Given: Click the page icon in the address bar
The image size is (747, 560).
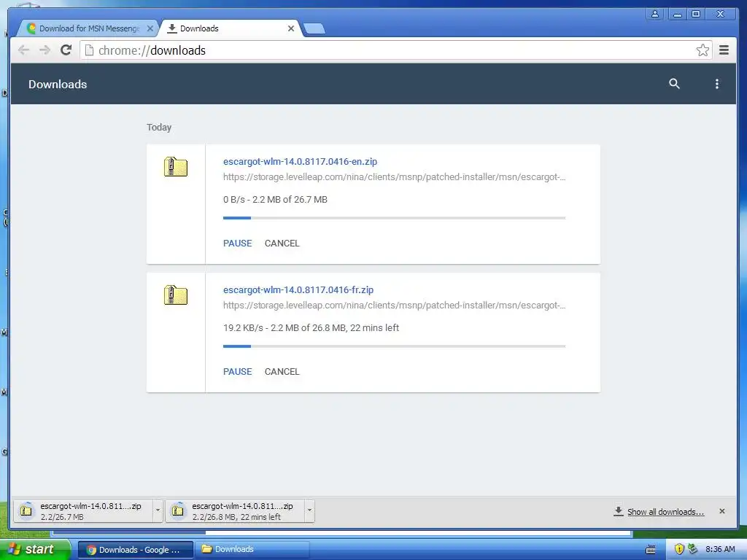Looking at the screenshot, I should click(x=89, y=50).
